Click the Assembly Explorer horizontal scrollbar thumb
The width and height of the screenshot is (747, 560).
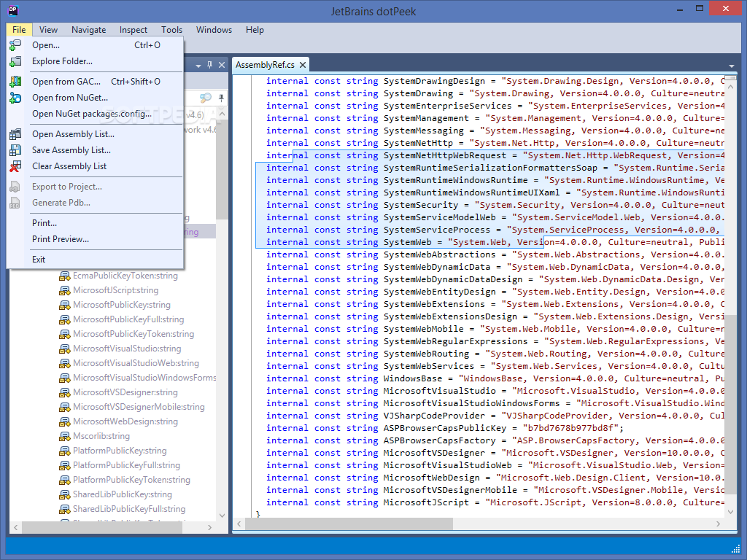click(x=102, y=527)
